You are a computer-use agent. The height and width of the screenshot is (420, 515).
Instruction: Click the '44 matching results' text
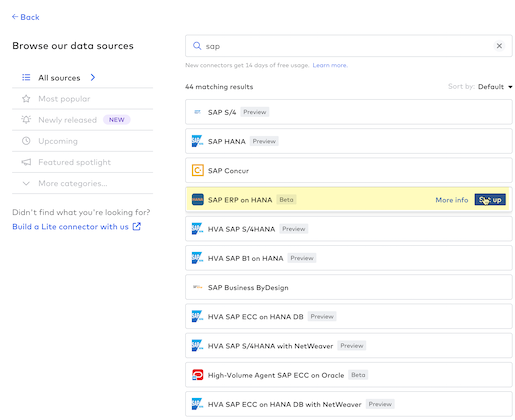click(219, 87)
